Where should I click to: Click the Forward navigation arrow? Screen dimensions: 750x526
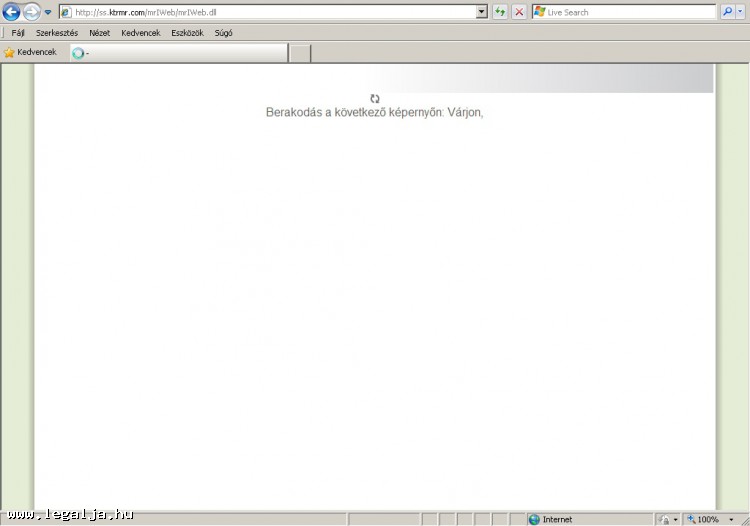(32, 12)
